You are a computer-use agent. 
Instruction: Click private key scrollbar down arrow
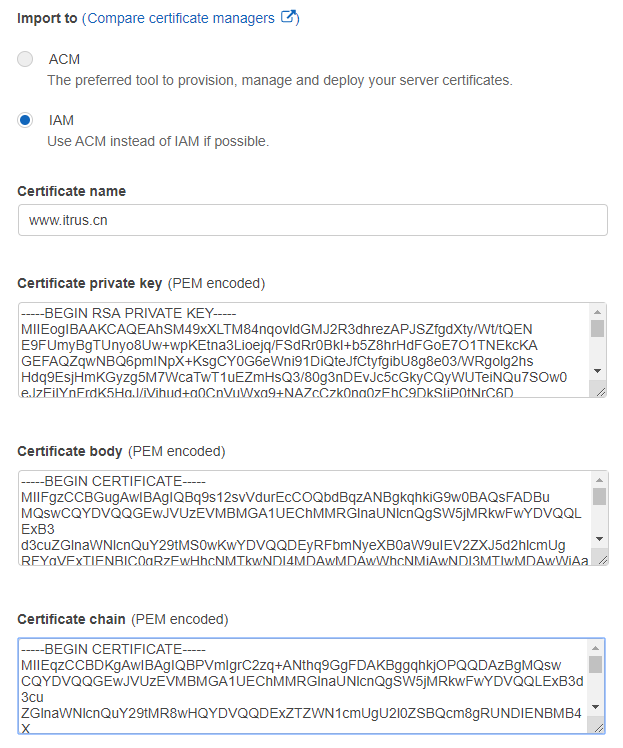(597, 371)
